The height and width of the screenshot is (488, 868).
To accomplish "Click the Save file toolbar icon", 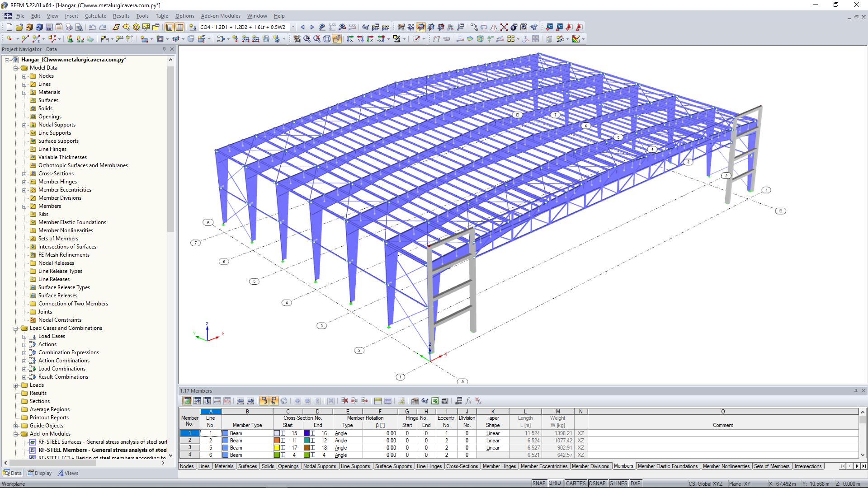I will tap(49, 27).
